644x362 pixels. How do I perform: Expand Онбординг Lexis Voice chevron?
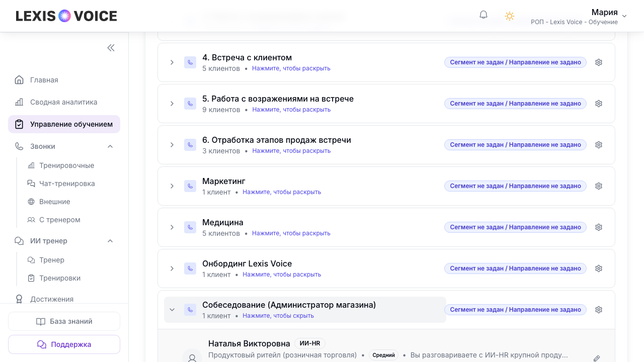pos(172,268)
